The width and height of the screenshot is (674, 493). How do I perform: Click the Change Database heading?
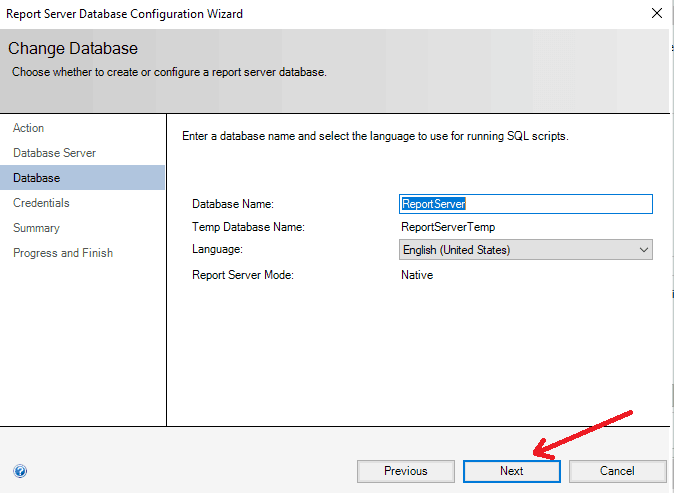[x=73, y=48]
